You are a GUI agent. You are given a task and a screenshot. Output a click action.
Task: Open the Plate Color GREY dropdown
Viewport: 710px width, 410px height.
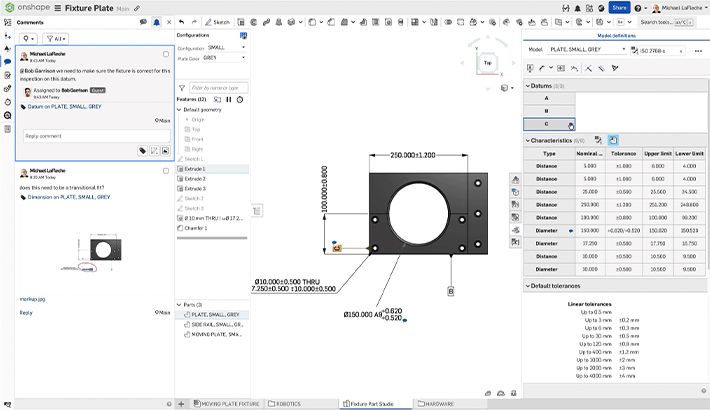(x=223, y=58)
